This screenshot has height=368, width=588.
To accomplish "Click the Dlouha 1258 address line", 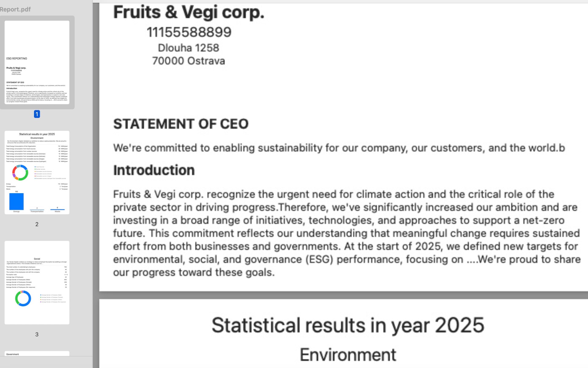I will coord(188,48).
